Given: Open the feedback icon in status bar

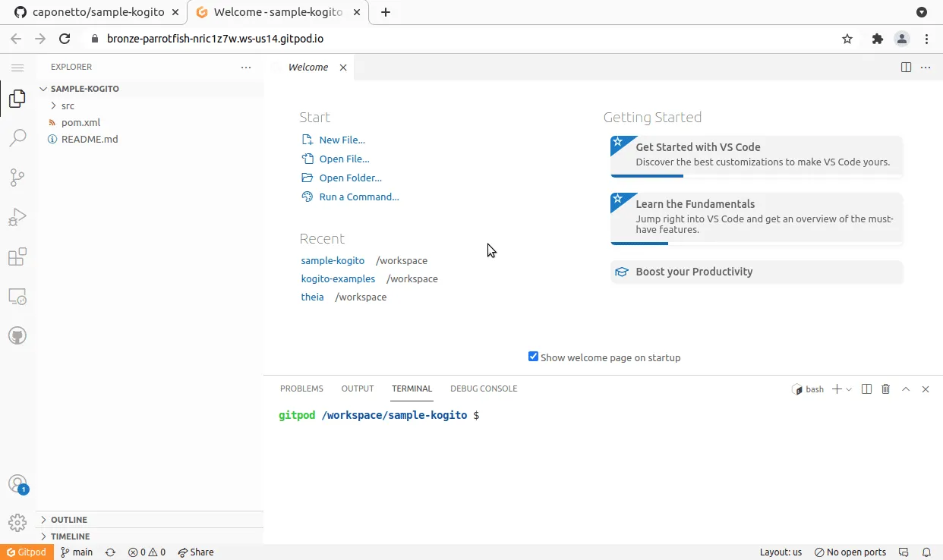Looking at the screenshot, I should pyautogui.click(x=904, y=552).
